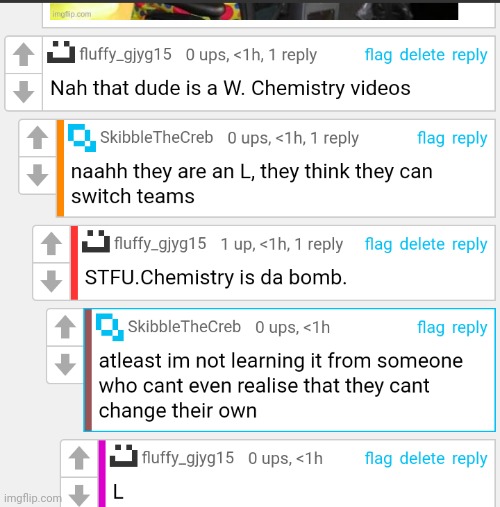Downvote the "naahh they are an L" comment

coord(37,175)
